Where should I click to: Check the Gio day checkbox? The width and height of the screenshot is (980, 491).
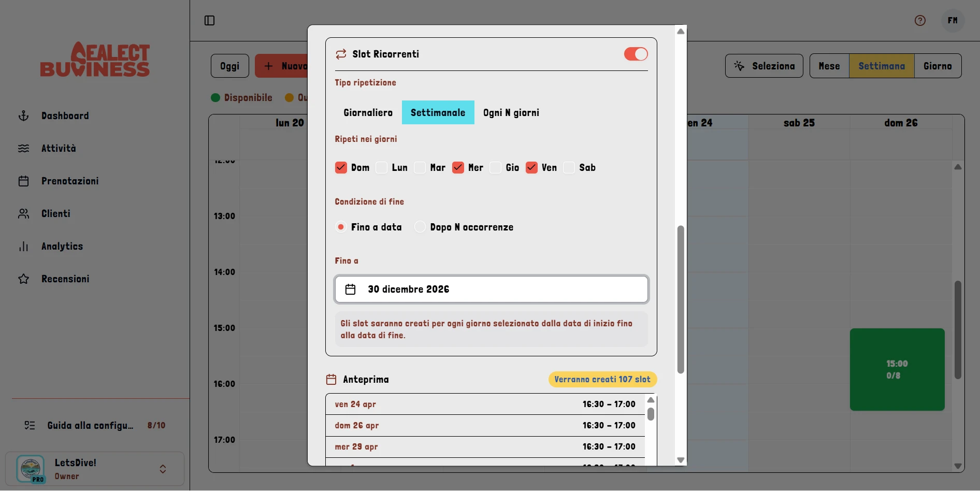pyautogui.click(x=496, y=167)
